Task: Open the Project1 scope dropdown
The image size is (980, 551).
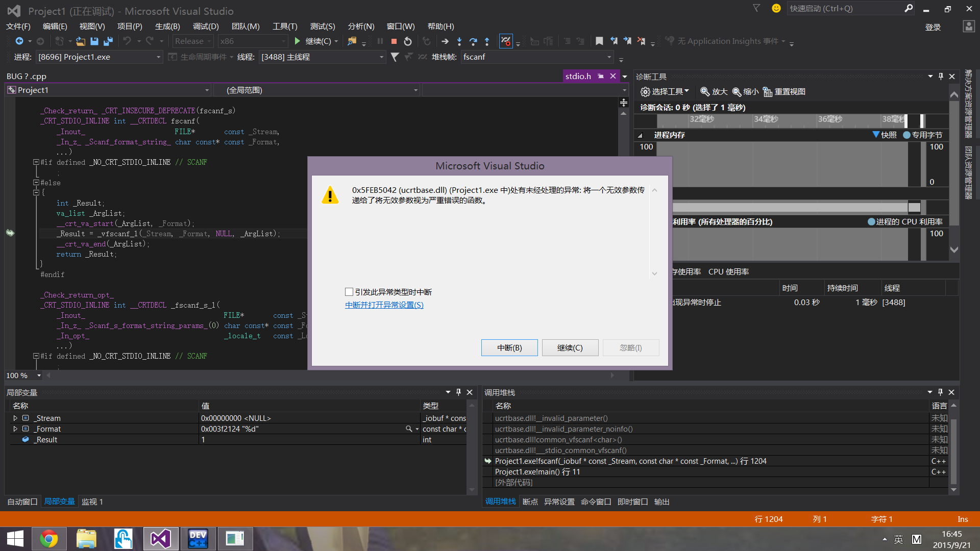Action: click(108, 90)
